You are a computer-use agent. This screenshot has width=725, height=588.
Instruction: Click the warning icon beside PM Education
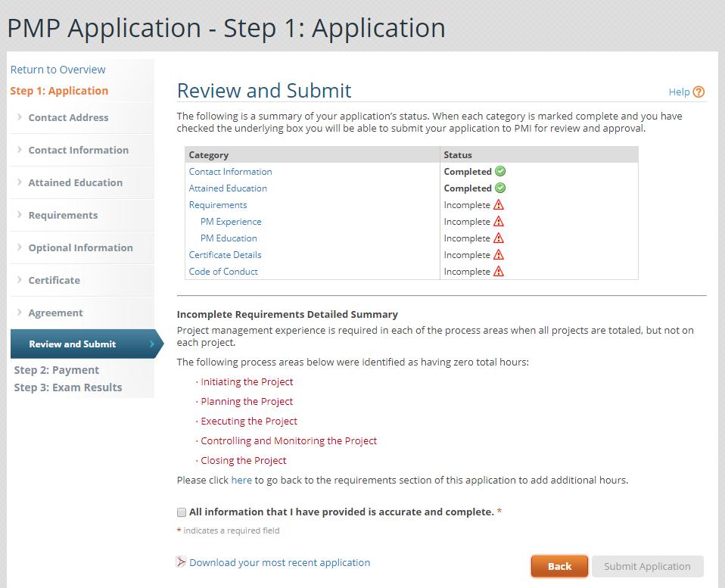tap(498, 238)
